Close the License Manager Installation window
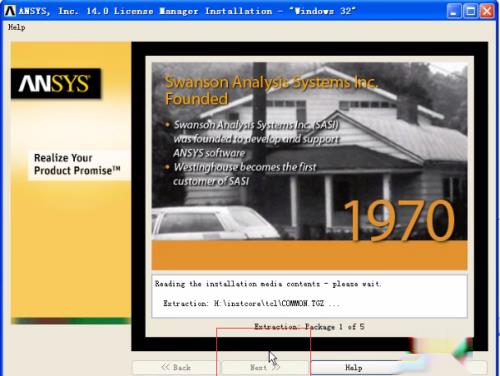The width and height of the screenshot is (500, 376). [x=487, y=11]
